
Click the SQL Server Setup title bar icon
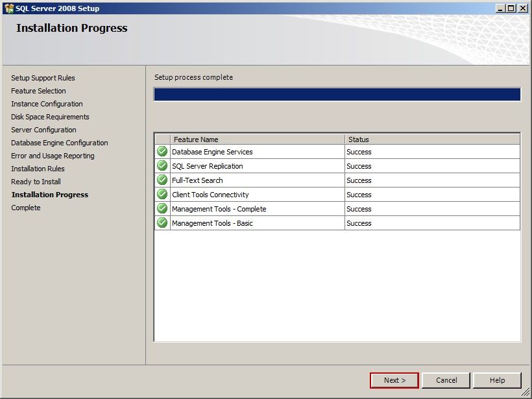(x=9, y=8)
